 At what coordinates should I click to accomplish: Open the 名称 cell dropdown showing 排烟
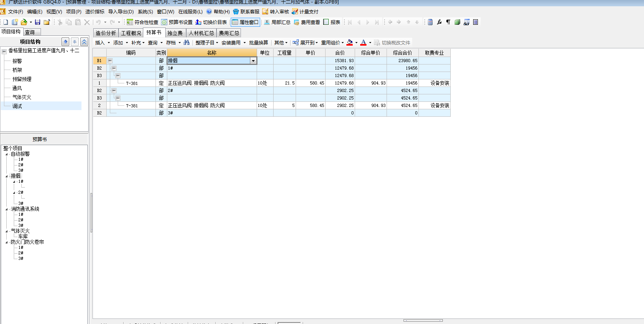click(x=253, y=61)
